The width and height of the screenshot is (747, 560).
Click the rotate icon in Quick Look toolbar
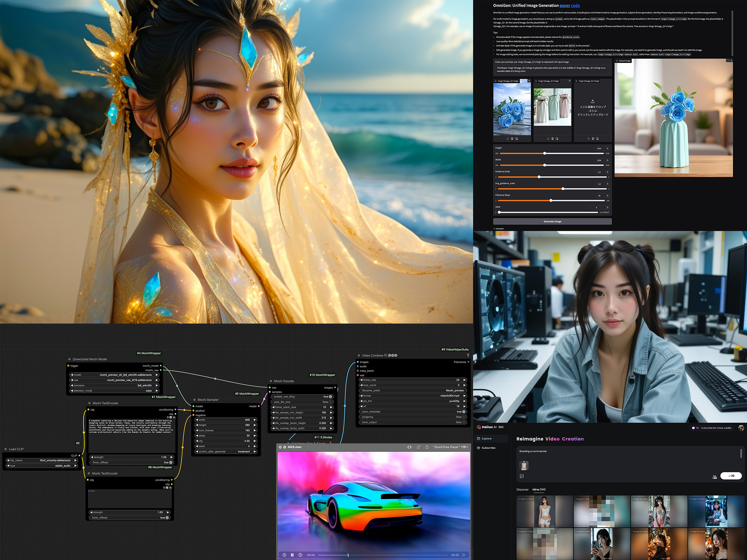point(418,447)
